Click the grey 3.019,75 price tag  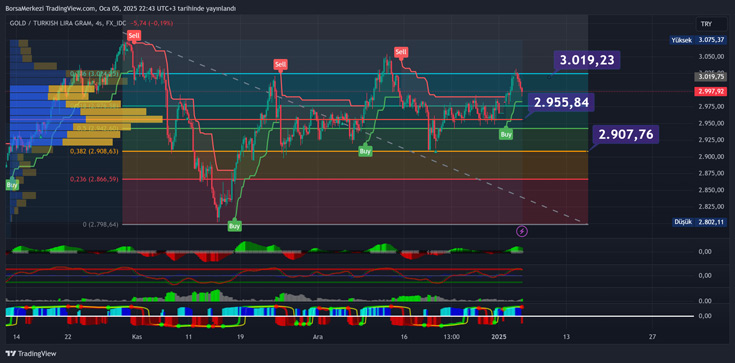[710, 77]
